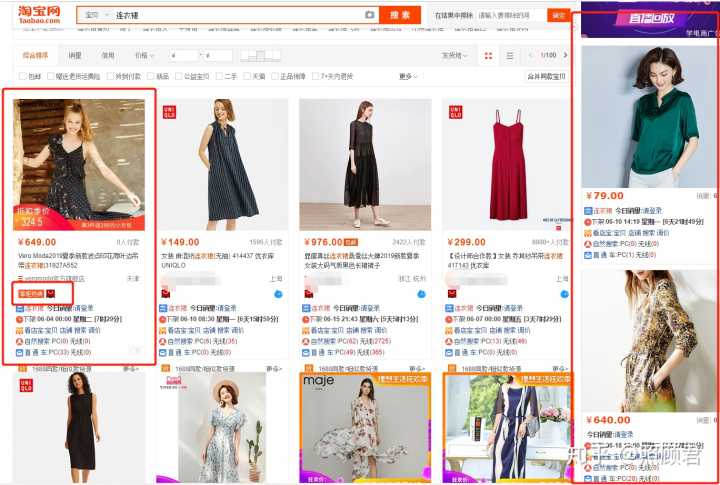Viewport: 720px width, 485px height.
Task: Open the Uniqlo ¥149 striped dress thumbnail
Action: [x=222, y=164]
